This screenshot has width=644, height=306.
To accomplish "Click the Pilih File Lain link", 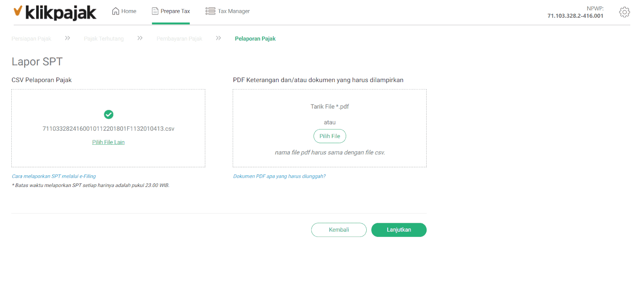I will (108, 142).
